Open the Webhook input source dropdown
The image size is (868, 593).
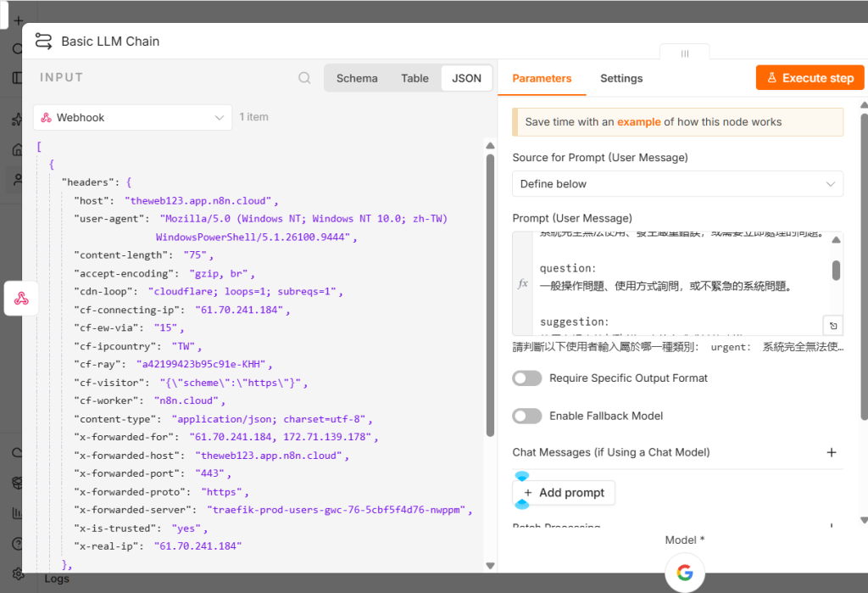(x=133, y=117)
